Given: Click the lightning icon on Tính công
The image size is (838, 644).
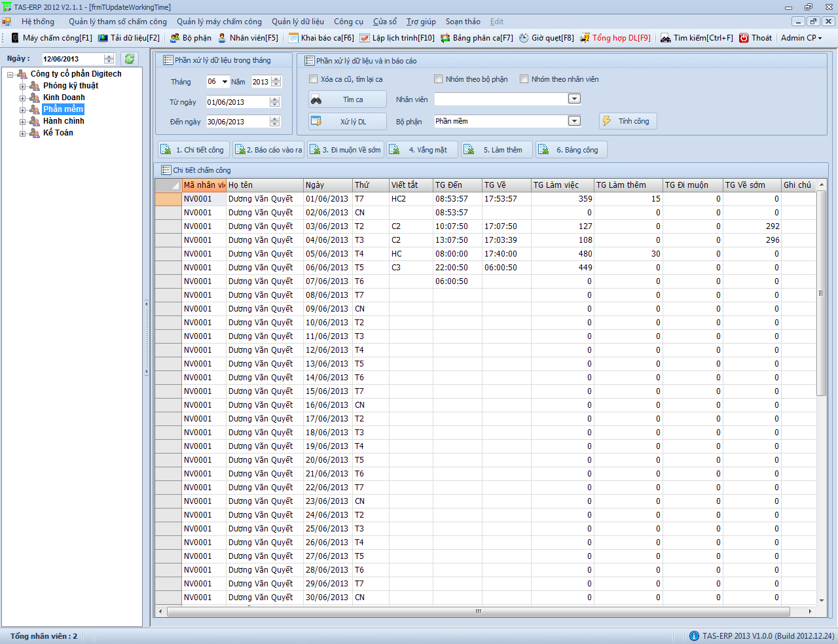Looking at the screenshot, I should [607, 121].
